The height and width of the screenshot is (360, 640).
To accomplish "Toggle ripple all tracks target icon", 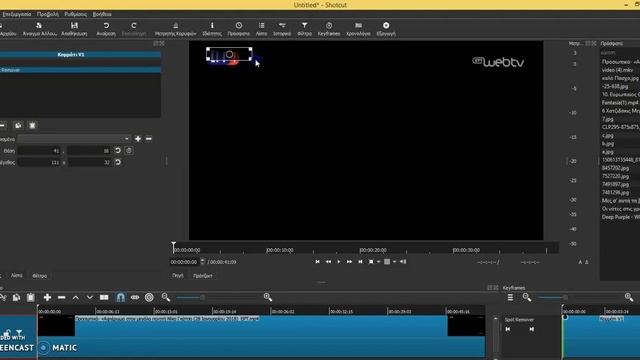I will coord(149,298).
